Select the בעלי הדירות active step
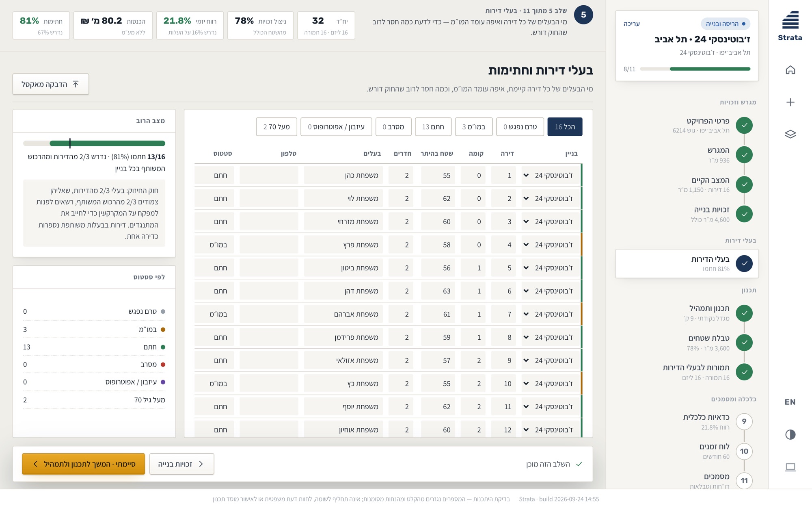Screen dimensions: 812x508 click(687, 263)
